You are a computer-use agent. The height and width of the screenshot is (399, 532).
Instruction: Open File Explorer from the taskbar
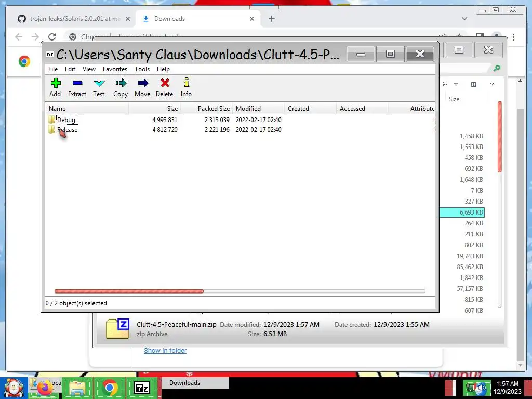77,388
